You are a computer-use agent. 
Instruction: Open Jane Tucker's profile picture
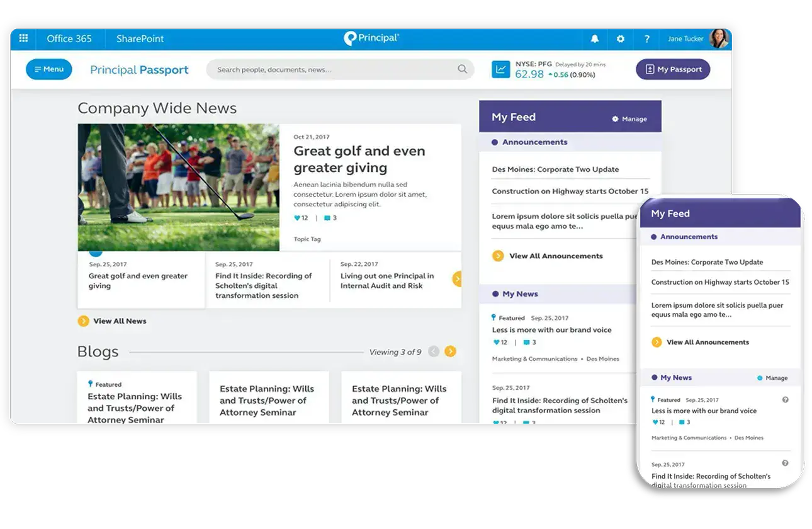[719, 38]
